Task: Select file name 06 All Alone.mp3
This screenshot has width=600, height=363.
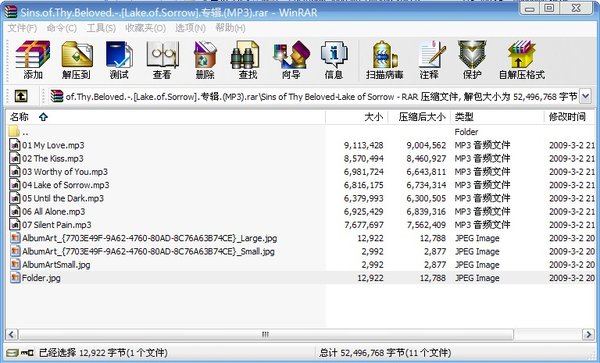Action: 54,212
